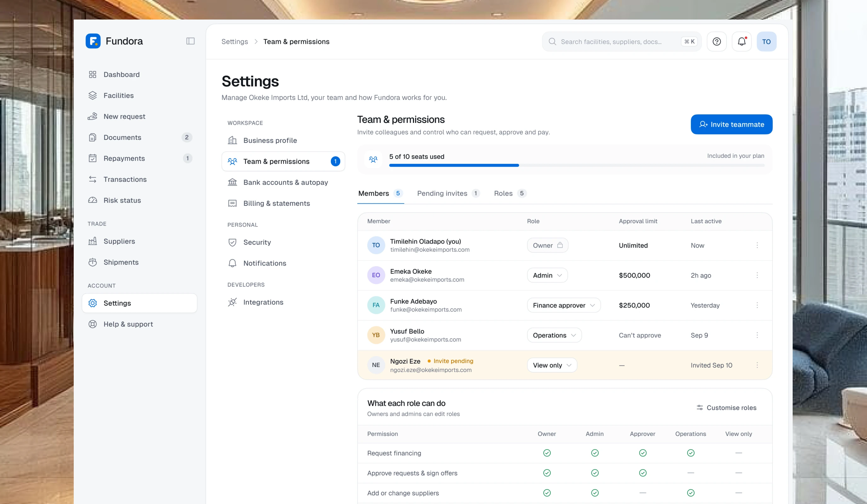
Task: Click the Settings breadcrumb link
Action: click(x=235, y=42)
